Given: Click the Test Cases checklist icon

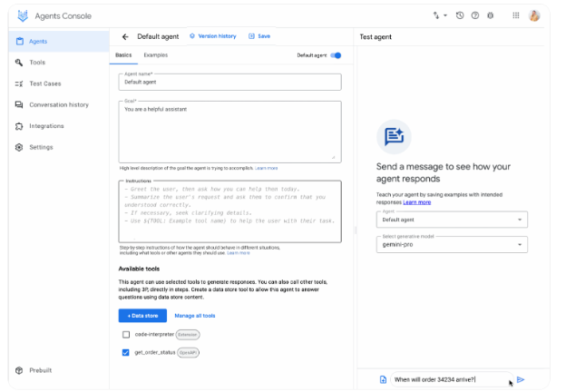Looking at the screenshot, I should [19, 83].
